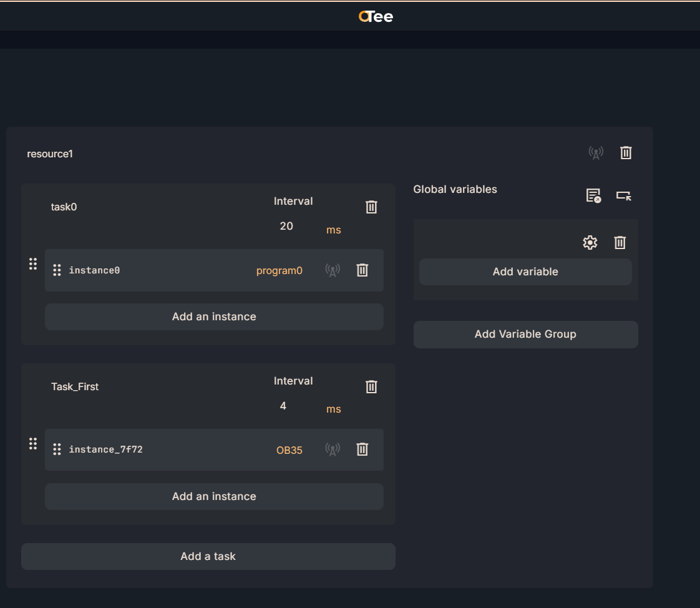700x608 pixels.
Task: Toggle monitoring for instance0
Action: coord(333,270)
